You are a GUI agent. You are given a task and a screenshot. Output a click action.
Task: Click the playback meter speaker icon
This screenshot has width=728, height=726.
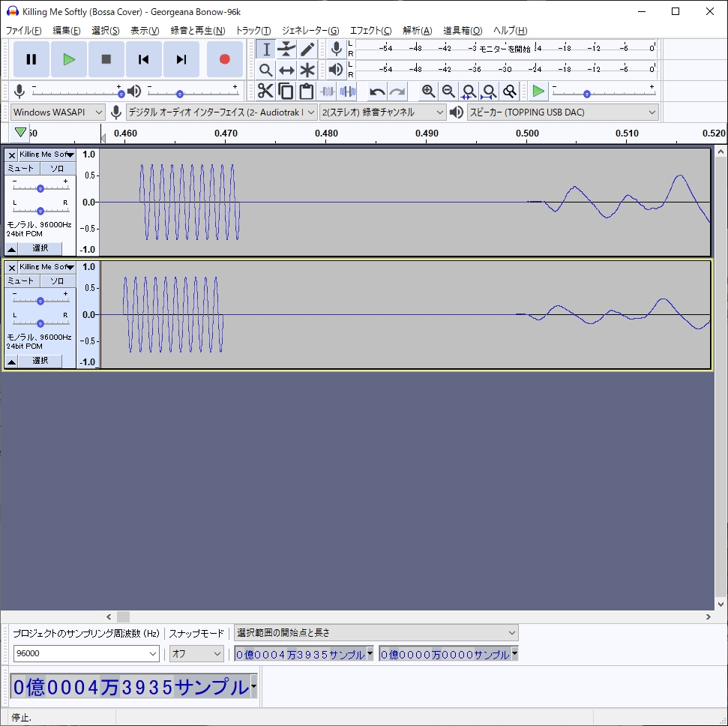336,70
